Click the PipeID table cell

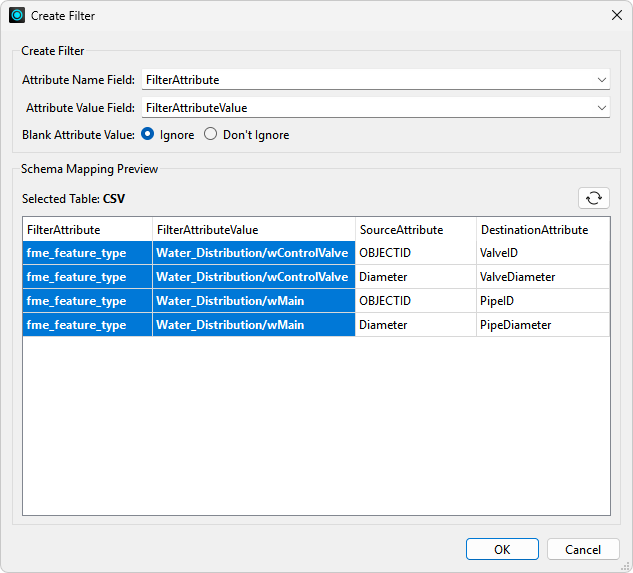click(x=542, y=301)
